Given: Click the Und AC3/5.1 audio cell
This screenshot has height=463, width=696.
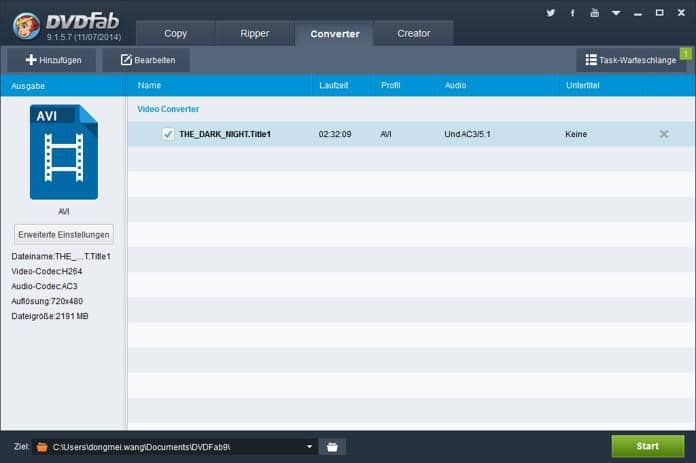Looking at the screenshot, I should 467,134.
